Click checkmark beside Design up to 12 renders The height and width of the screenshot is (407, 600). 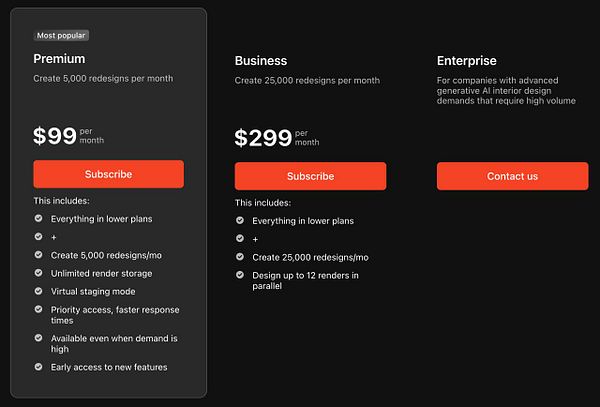[x=240, y=275]
